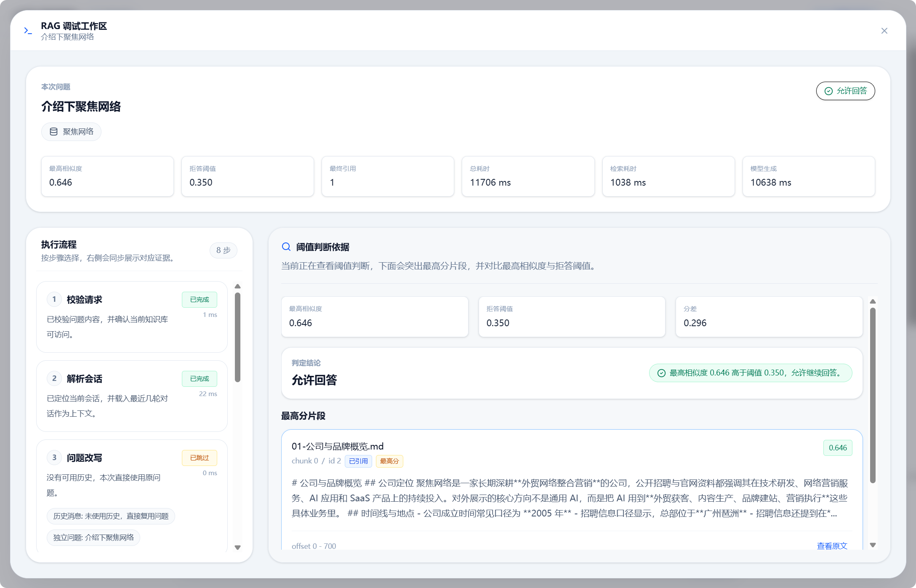Click the database icon beside 聚焦网络

point(54,132)
